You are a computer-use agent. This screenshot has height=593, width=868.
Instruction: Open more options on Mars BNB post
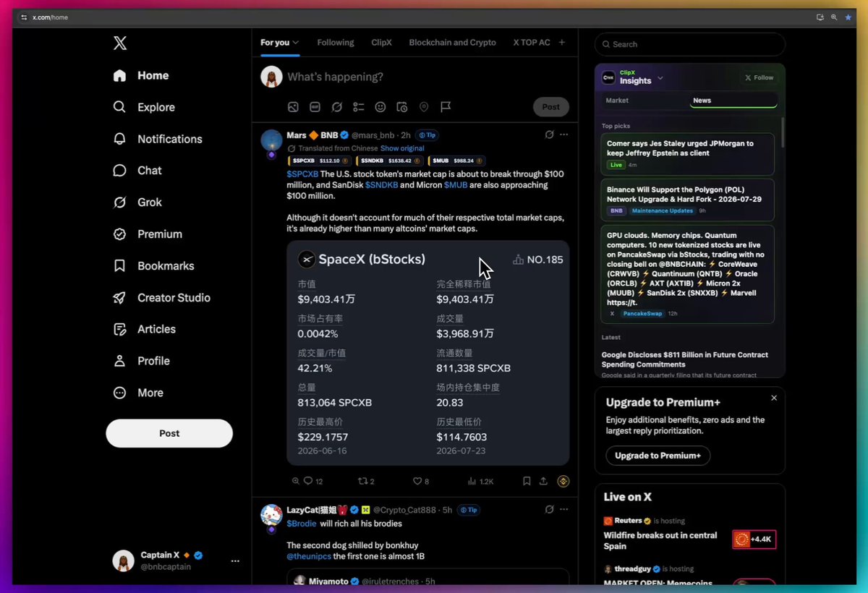pyautogui.click(x=564, y=135)
